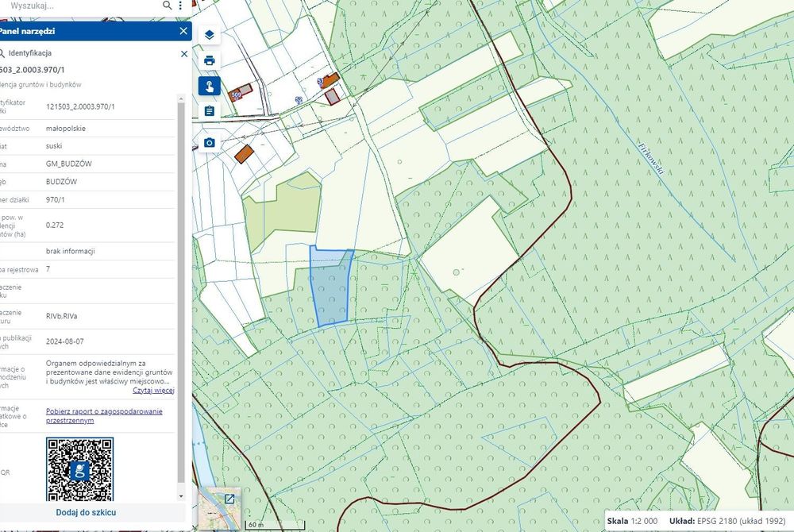Toggle the identification pointer tool
Screen dimensions: 794x532
(209, 86)
